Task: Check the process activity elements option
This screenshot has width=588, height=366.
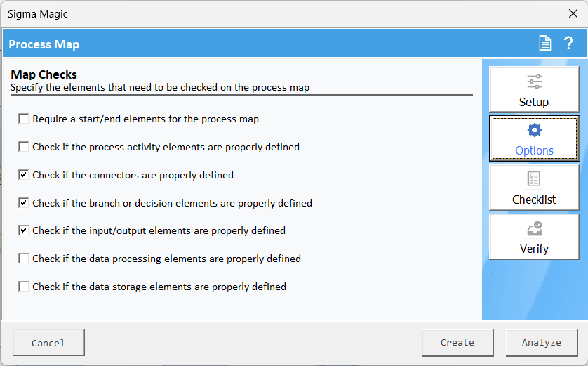Action: click(x=24, y=147)
